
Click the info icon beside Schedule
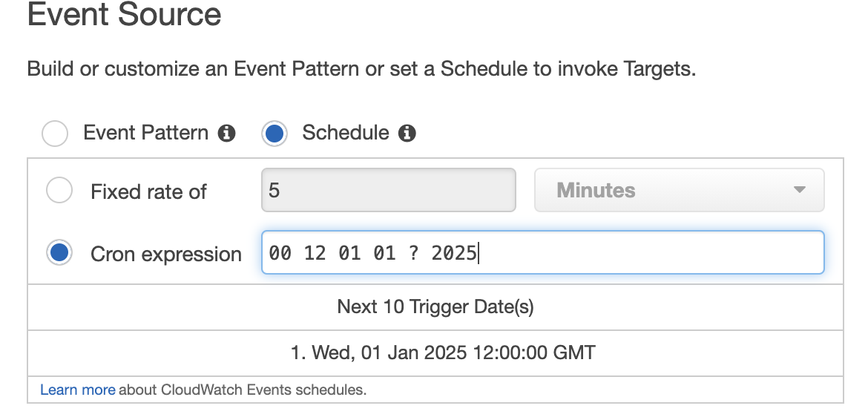pyautogui.click(x=407, y=134)
